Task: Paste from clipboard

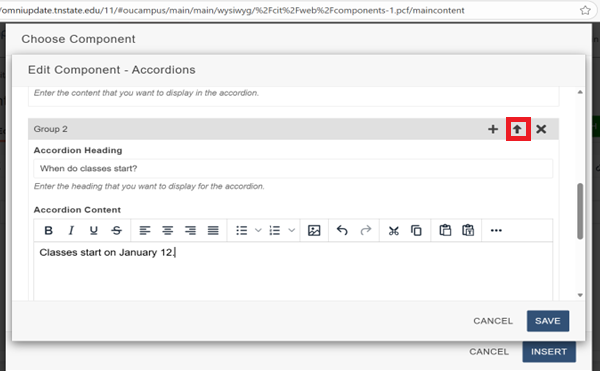Action: tap(445, 230)
